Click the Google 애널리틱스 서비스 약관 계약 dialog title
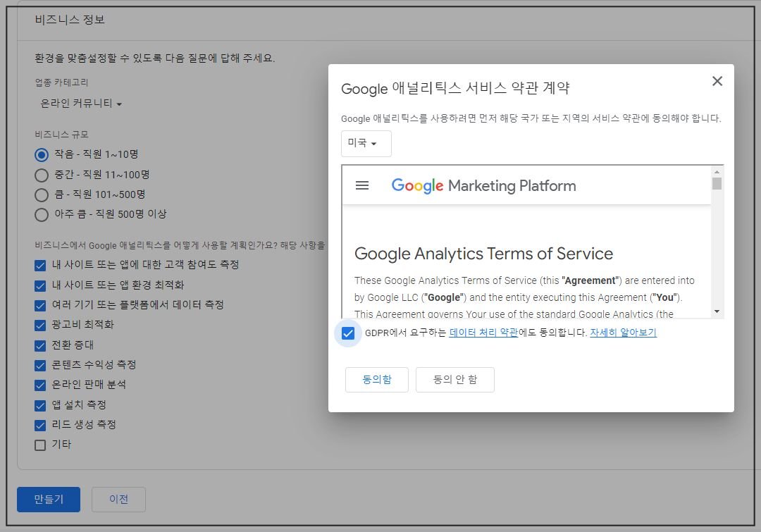The width and height of the screenshot is (761, 532). (x=455, y=88)
